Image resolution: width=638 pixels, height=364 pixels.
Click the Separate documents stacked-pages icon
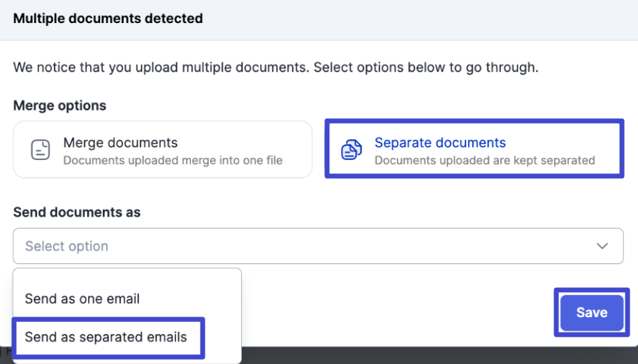point(351,150)
